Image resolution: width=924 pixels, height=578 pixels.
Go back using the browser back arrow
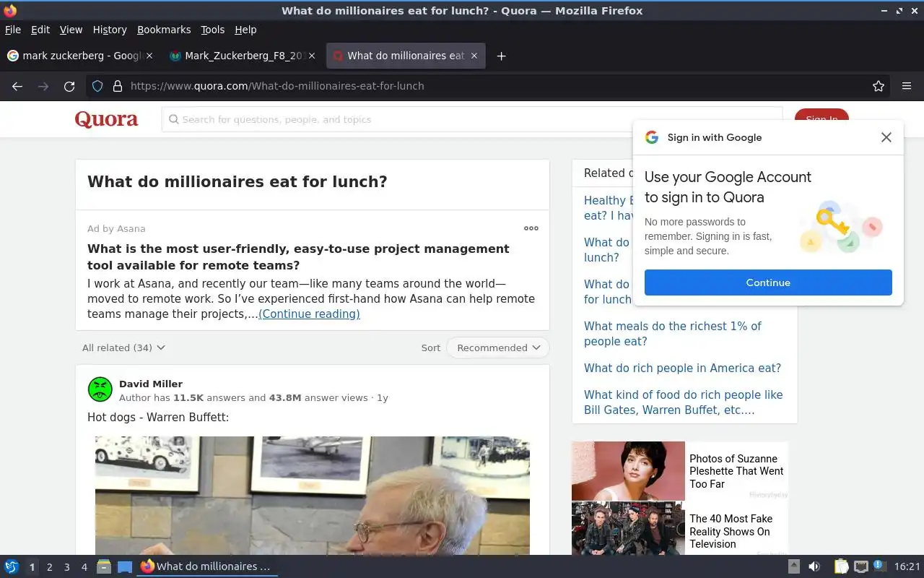17,86
